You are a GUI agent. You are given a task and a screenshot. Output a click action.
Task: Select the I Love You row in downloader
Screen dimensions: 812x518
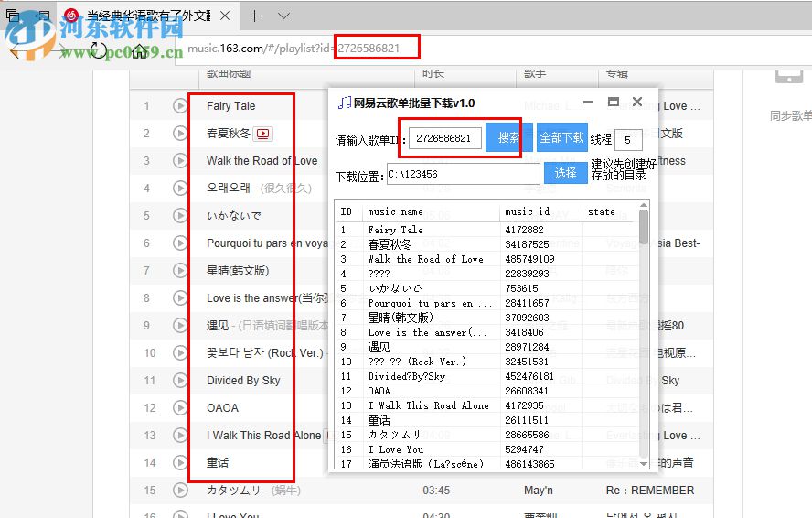(486, 449)
